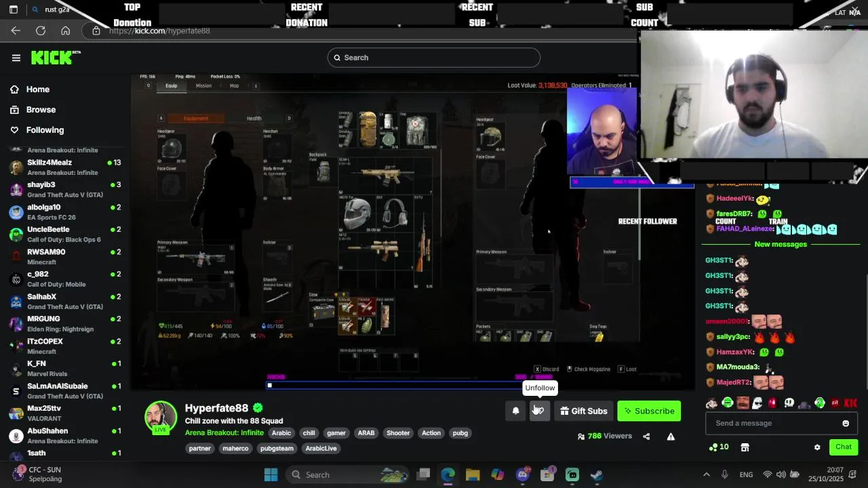Open shayib3 channel in sidebar
This screenshot has height=488, width=868.
click(66, 190)
